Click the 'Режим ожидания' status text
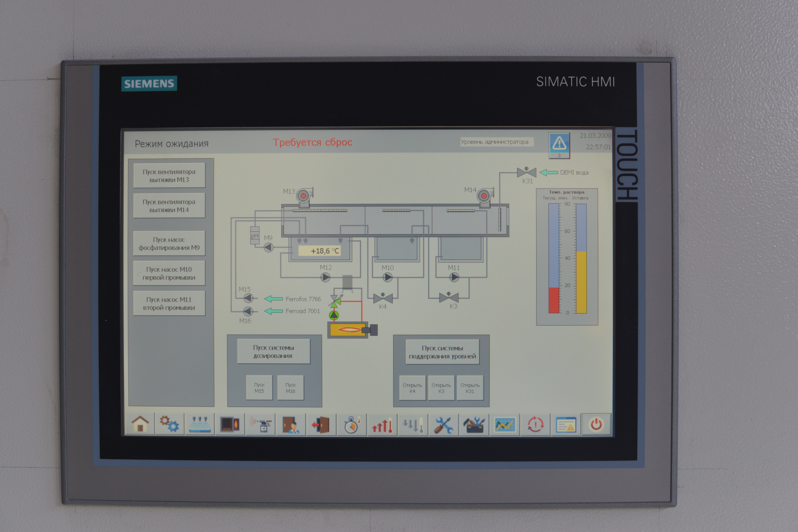This screenshot has width=798, height=532. click(x=172, y=144)
